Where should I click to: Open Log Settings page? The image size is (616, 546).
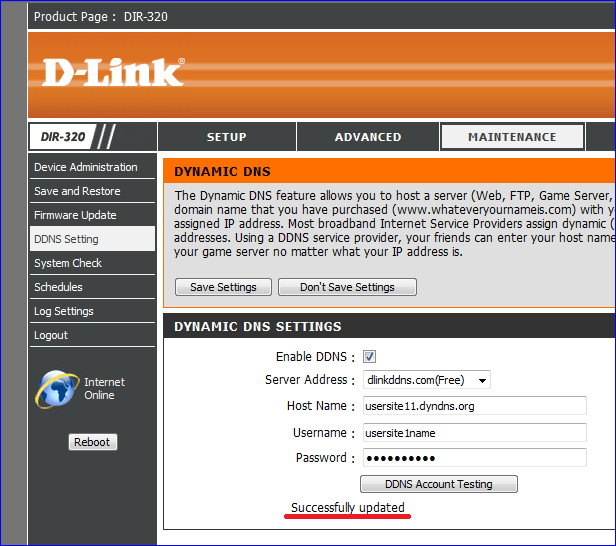(92, 311)
